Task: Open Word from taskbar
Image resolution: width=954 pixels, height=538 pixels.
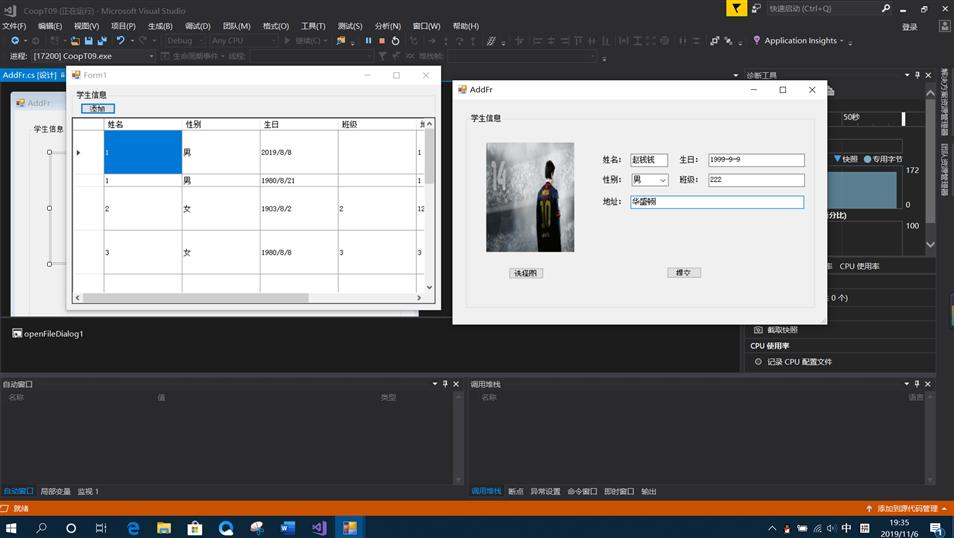Action: [288, 528]
